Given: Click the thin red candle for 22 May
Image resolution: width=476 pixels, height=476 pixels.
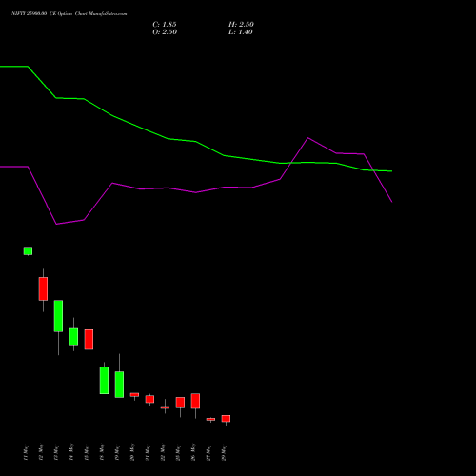Looking at the screenshot, I should click(x=165, y=407).
